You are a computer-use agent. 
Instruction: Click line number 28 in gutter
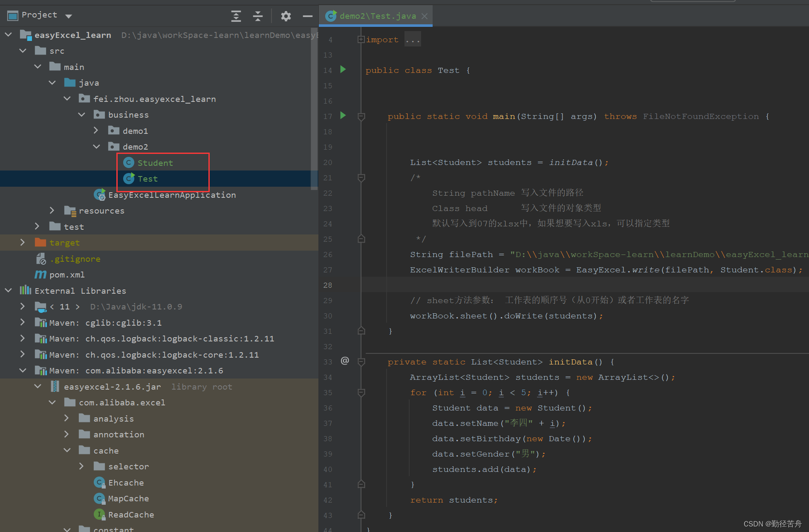pos(327,285)
